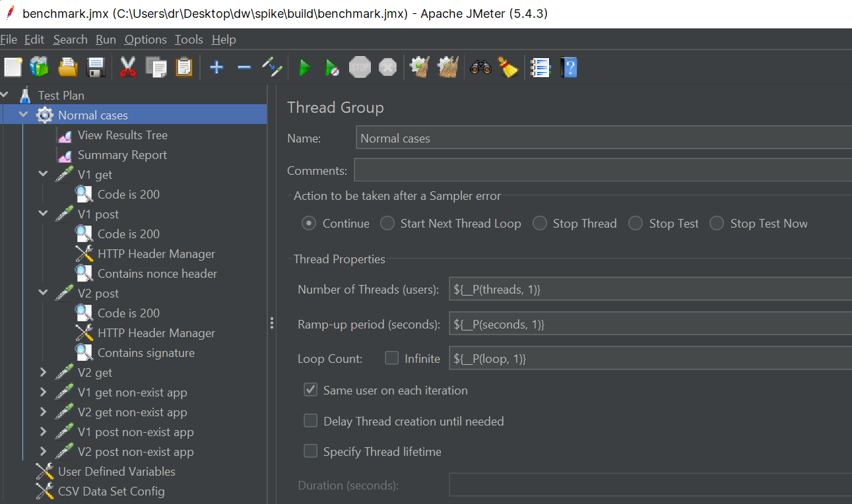Select the Stop Thread radio button
This screenshot has width=852, height=504.
pyautogui.click(x=540, y=224)
